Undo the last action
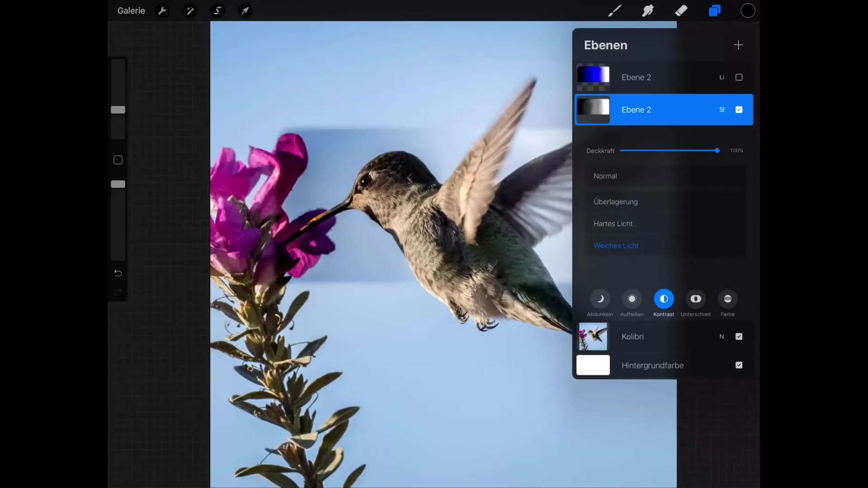This screenshot has height=488, width=868. point(118,273)
